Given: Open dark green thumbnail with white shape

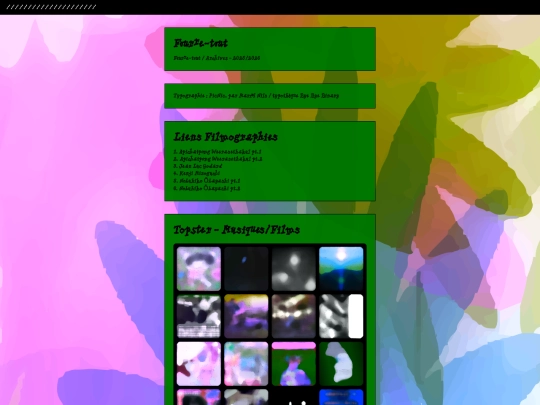Looking at the screenshot, I should 341,364.
